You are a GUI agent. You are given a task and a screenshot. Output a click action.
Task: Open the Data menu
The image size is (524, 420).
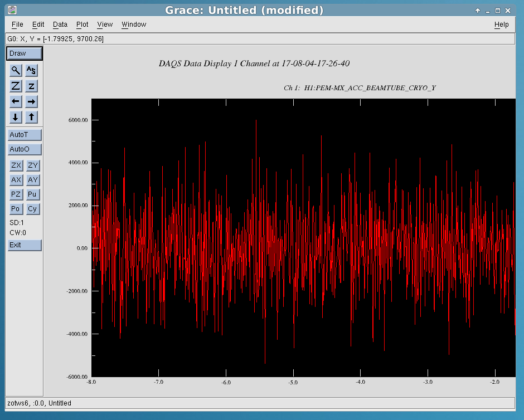pyautogui.click(x=60, y=25)
